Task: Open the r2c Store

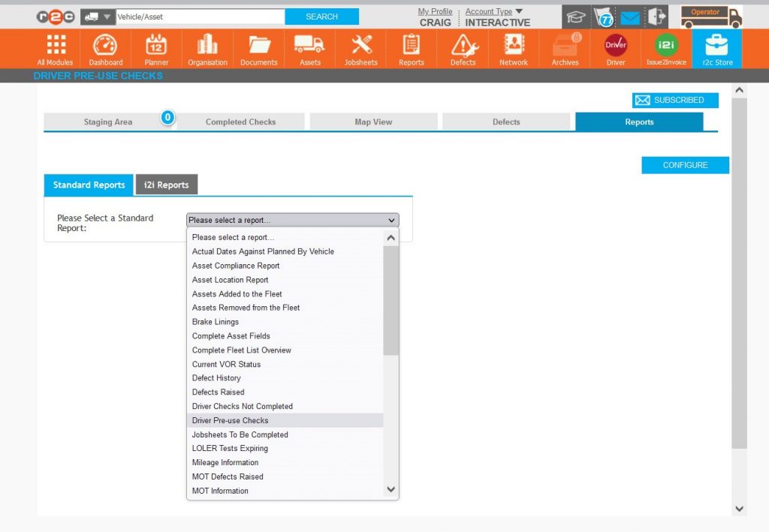Action: pos(716,47)
